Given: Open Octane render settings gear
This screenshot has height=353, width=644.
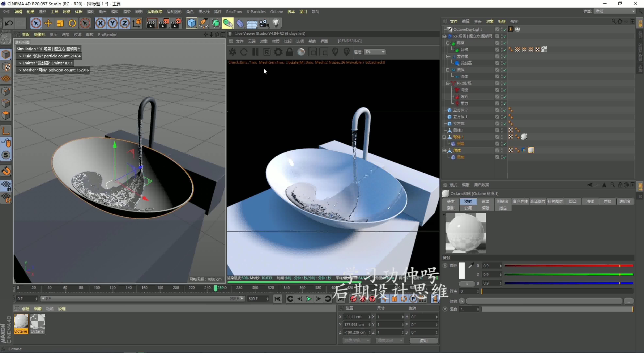Looking at the screenshot, I should tap(278, 52).
